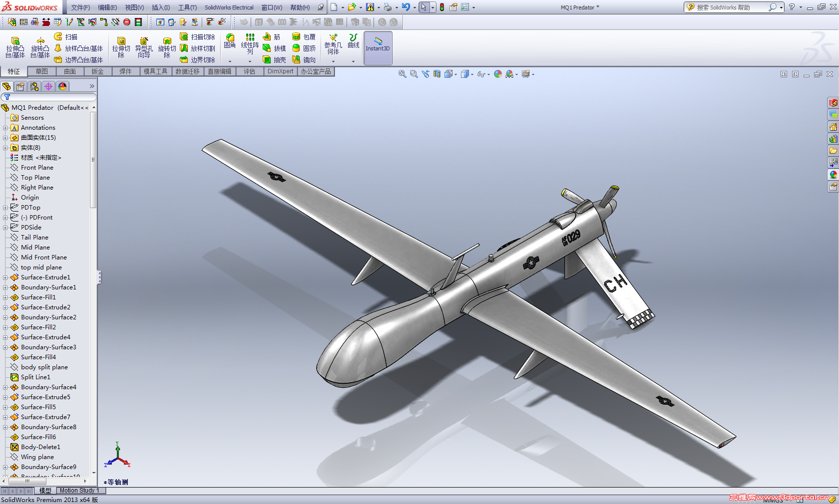Viewport: 839px width, 504px height.
Task: Click the 搜索 SolidWorks 帮助 search field
Action: pos(732,7)
